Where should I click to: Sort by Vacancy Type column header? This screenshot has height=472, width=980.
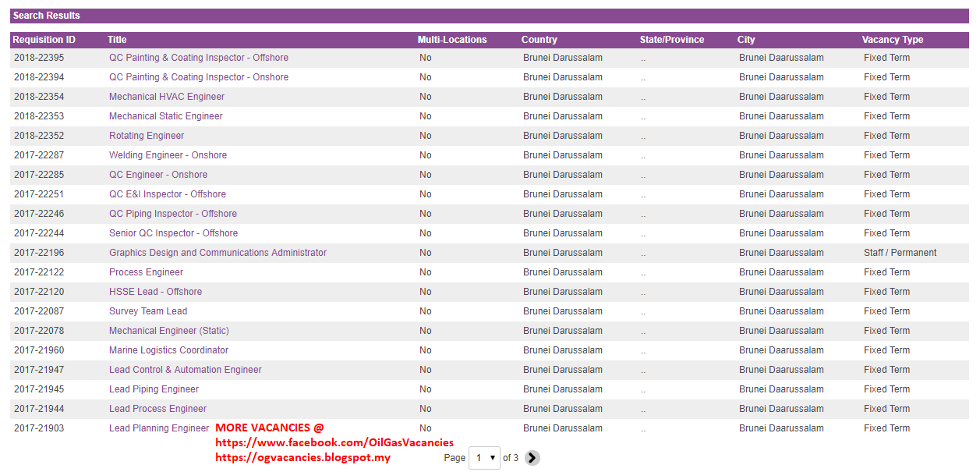(893, 40)
